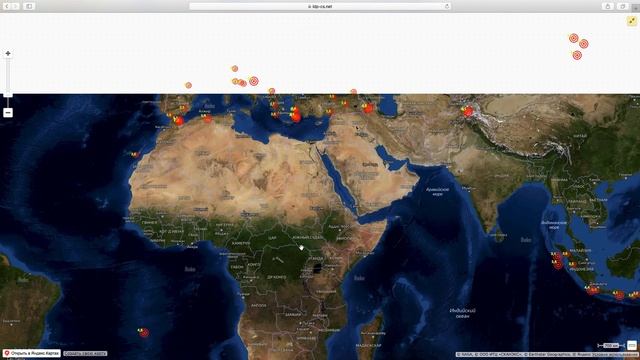Go forward with Safari's forward arrow
Image resolution: width=640 pixels, height=360 pixels.
pyautogui.click(x=16, y=6)
